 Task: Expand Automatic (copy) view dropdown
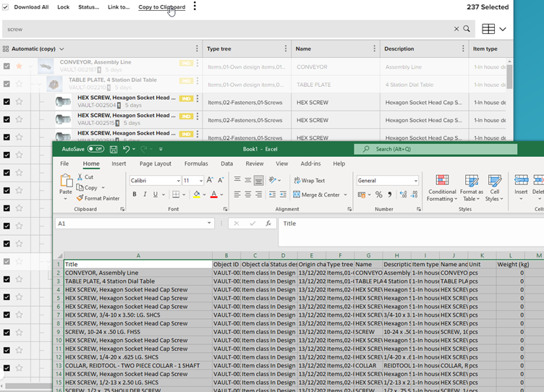pyautogui.click(x=61, y=49)
